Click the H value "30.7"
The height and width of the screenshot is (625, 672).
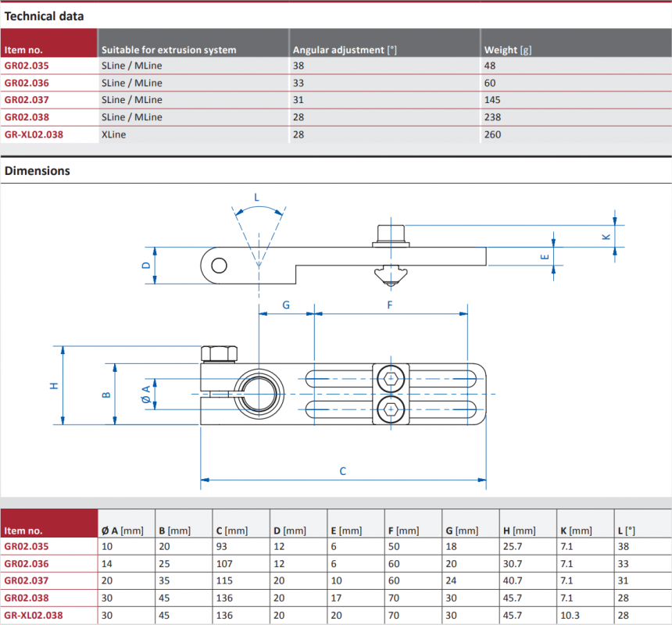[513, 564]
